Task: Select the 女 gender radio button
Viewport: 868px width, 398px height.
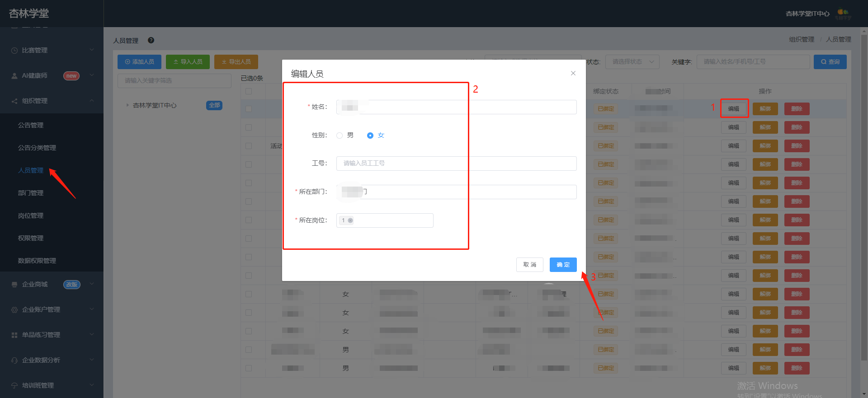Action: [370, 136]
